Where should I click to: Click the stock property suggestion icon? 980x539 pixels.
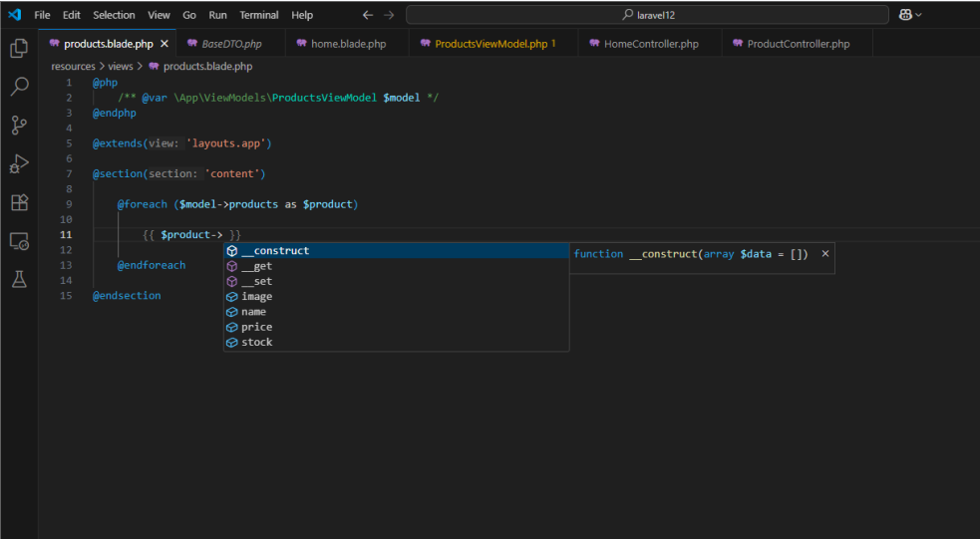point(232,343)
